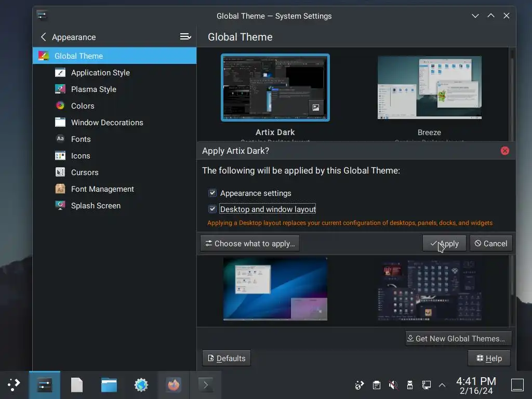Click the Colors wheel icon
The image size is (532, 399).
pyautogui.click(x=60, y=105)
